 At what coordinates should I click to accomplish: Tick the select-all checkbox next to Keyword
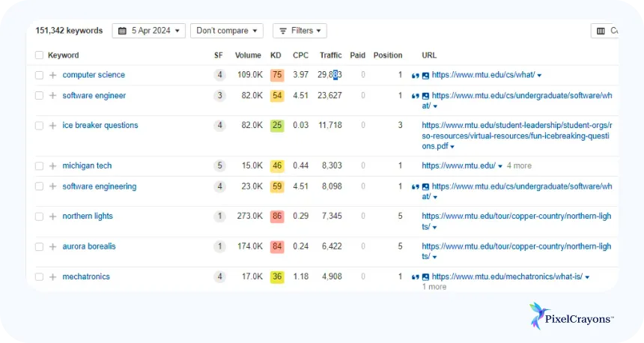pos(39,55)
